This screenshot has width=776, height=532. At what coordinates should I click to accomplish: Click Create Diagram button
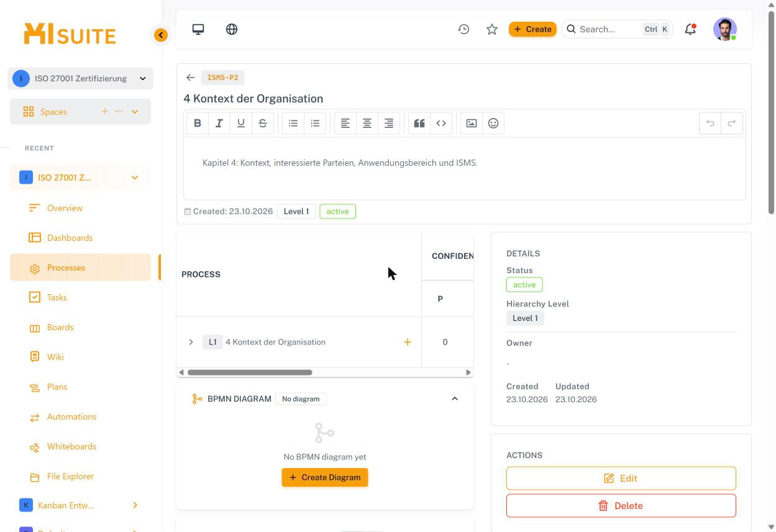coord(325,477)
